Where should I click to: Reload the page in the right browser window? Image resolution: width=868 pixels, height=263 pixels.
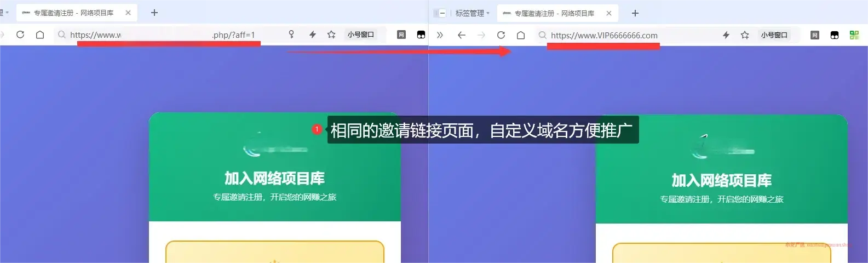(501, 35)
